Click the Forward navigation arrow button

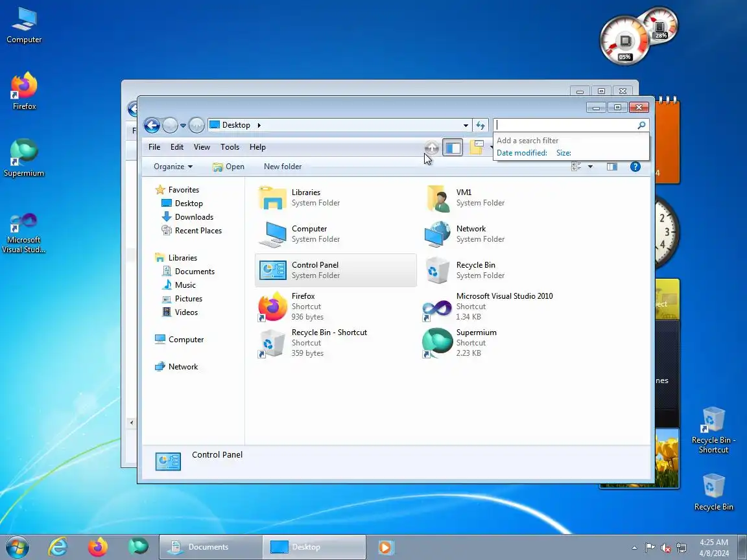coord(170,125)
